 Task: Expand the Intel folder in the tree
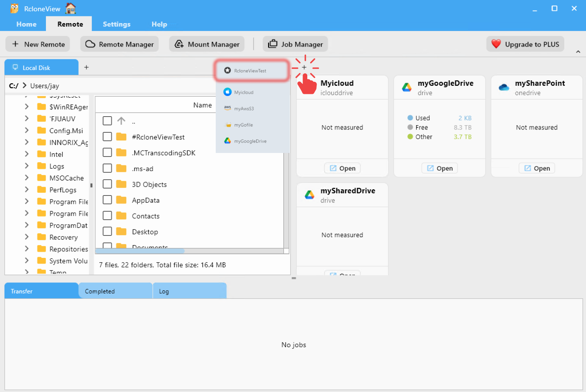(27, 154)
